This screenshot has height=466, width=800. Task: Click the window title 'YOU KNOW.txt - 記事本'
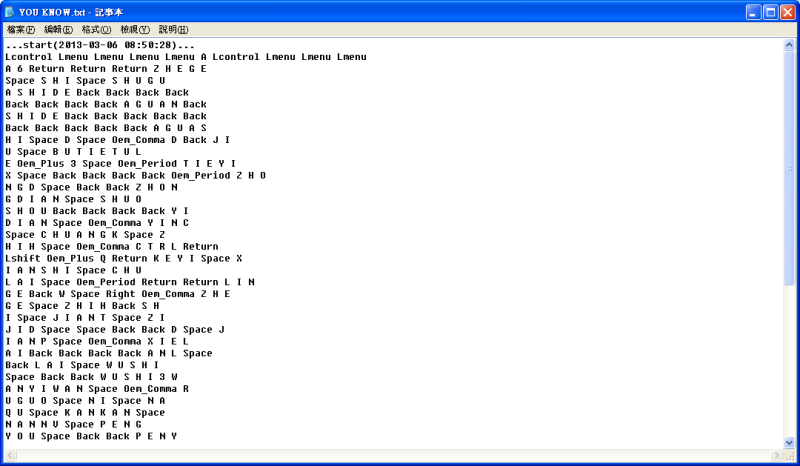pos(71,12)
